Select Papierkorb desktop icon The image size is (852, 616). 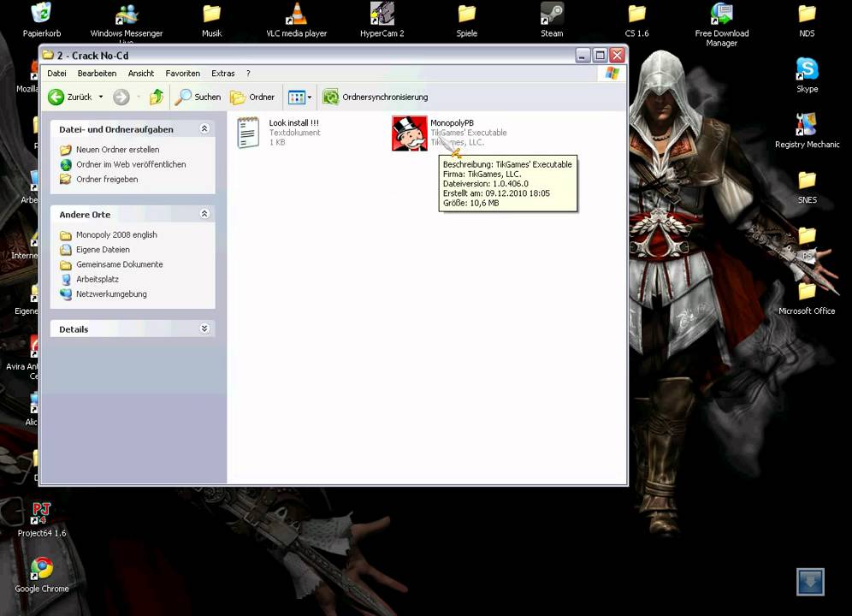tap(41, 20)
